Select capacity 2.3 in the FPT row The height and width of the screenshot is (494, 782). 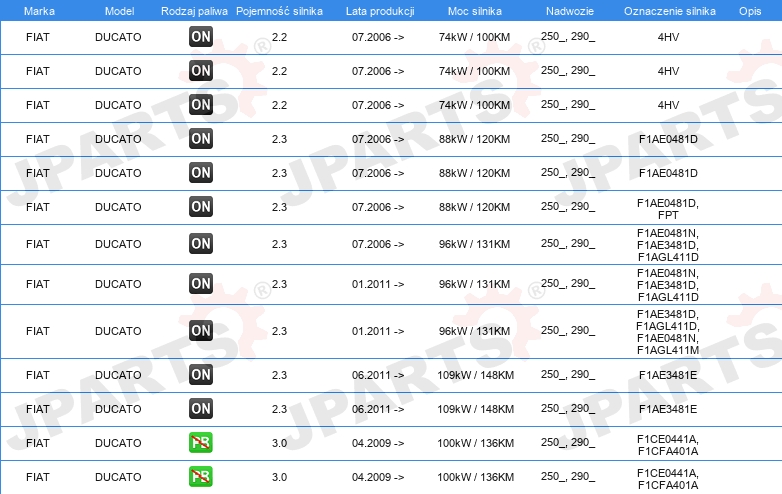[x=279, y=207]
